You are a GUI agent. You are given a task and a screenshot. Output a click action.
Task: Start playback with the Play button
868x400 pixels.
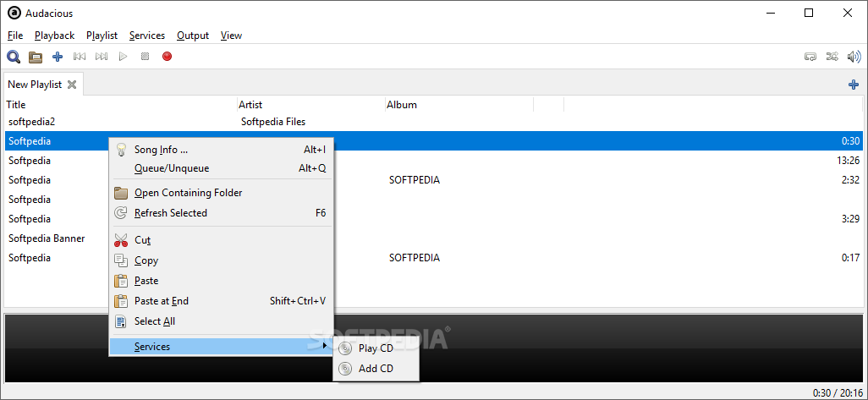[124, 57]
